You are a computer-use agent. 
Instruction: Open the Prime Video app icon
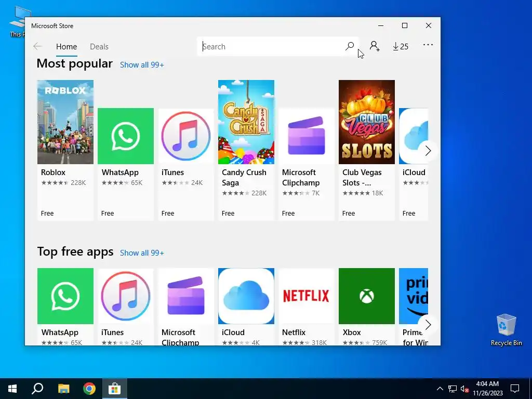point(413,296)
